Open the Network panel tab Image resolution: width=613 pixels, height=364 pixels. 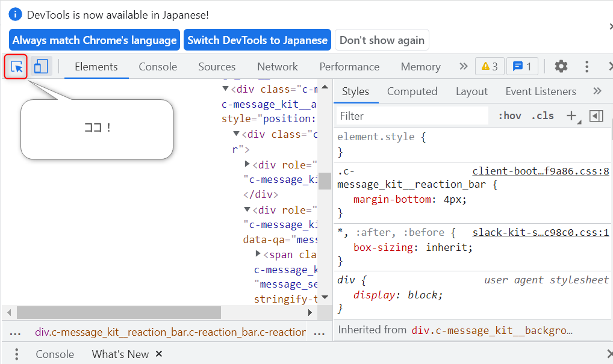pyautogui.click(x=278, y=67)
